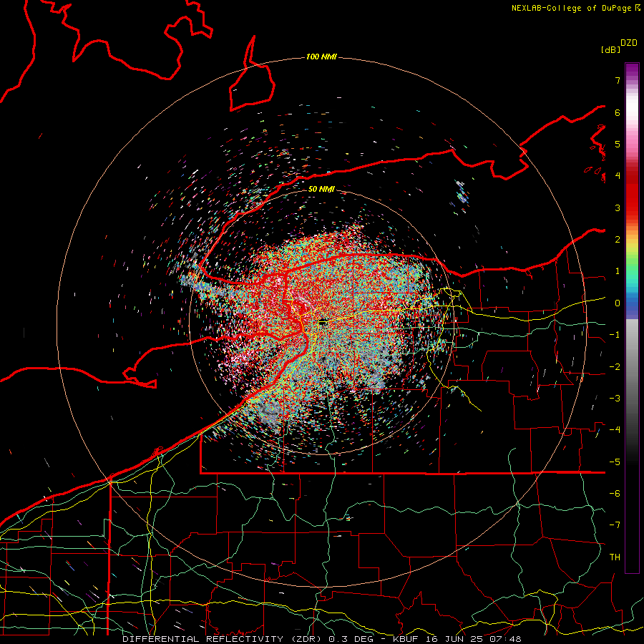Image resolution: width=644 pixels, height=644 pixels.
Task: Click the -6 value on color scale
Action: click(615, 494)
